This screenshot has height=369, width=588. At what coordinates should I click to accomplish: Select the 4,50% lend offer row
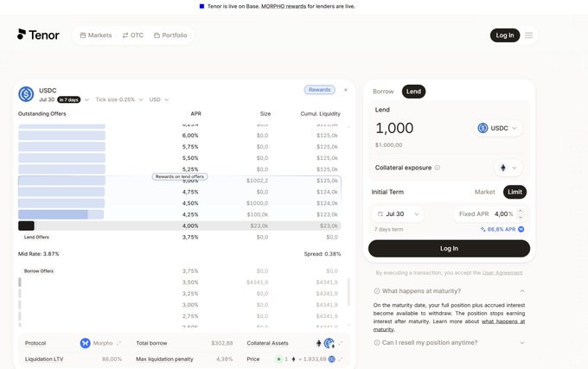pyautogui.click(x=180, y=203)
